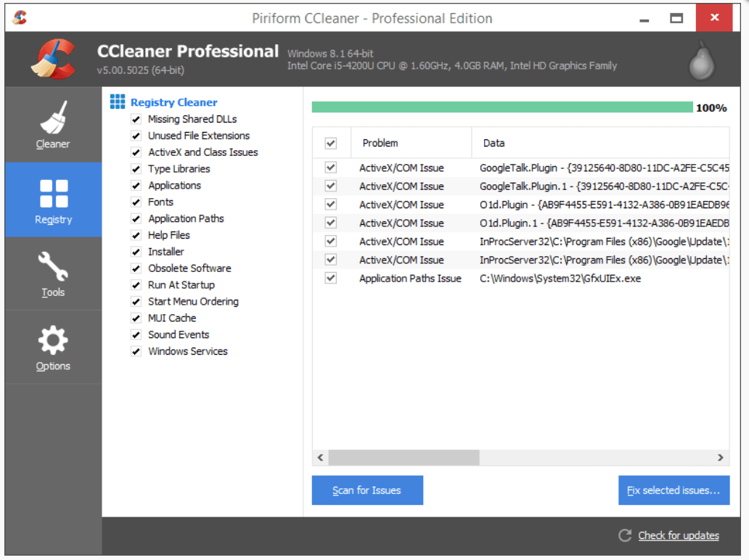749x560 pixels.
Task: Click right arrow of horizontal scrollbar
Action: coord(721,457)
